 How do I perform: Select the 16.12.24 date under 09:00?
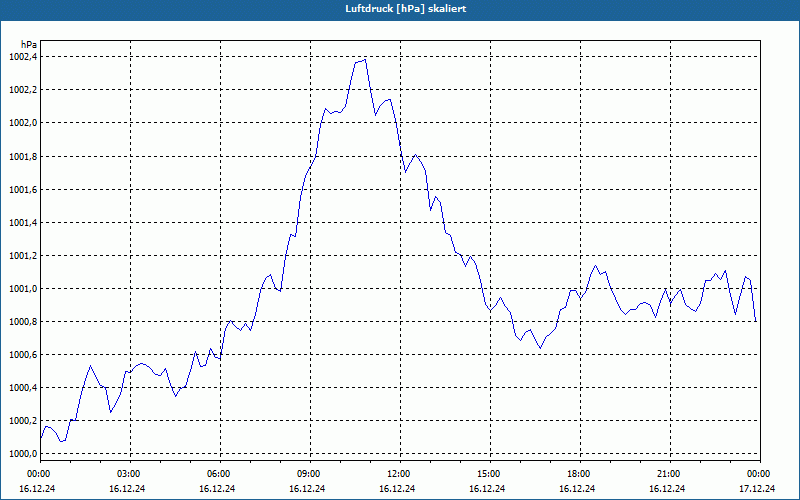pos(307,489)
